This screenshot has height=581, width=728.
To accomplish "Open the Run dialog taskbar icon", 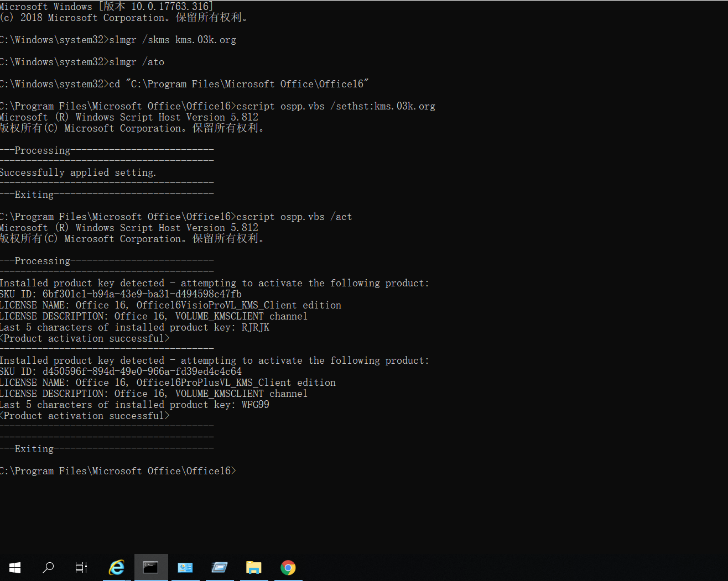I will tap(220, 568).
